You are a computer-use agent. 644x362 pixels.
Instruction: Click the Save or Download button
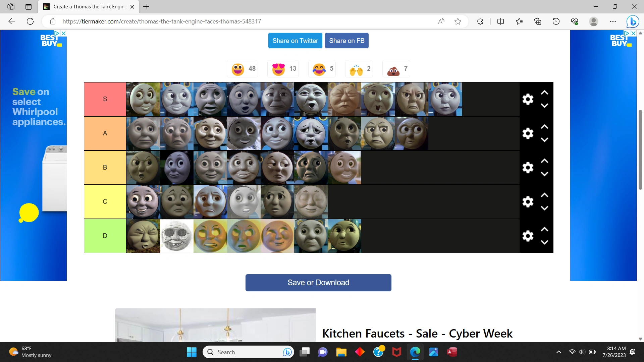(318, 283)
